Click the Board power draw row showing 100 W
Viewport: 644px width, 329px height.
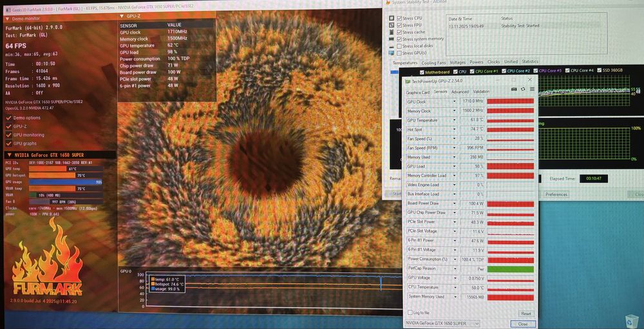(166, 72)
